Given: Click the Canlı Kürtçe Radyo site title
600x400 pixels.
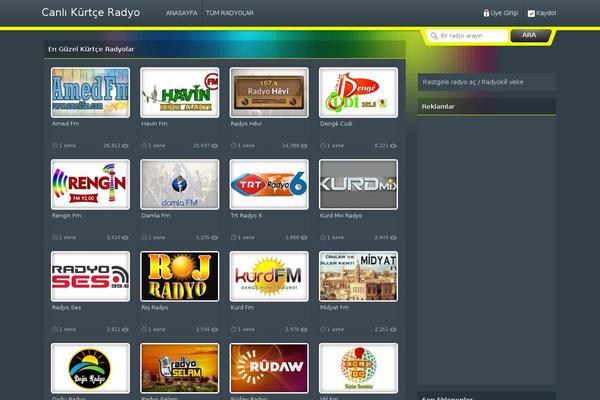Looking at the screenshot, I should click(x=91, y=12).
